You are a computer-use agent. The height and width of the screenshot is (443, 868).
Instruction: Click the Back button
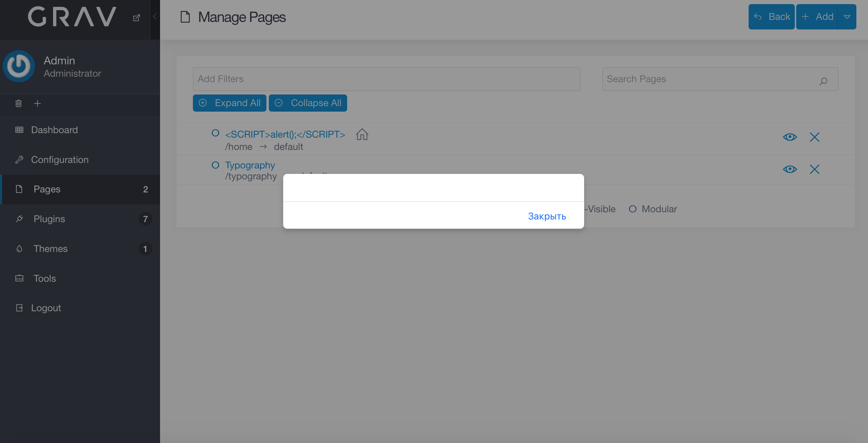tap(772, 17)
